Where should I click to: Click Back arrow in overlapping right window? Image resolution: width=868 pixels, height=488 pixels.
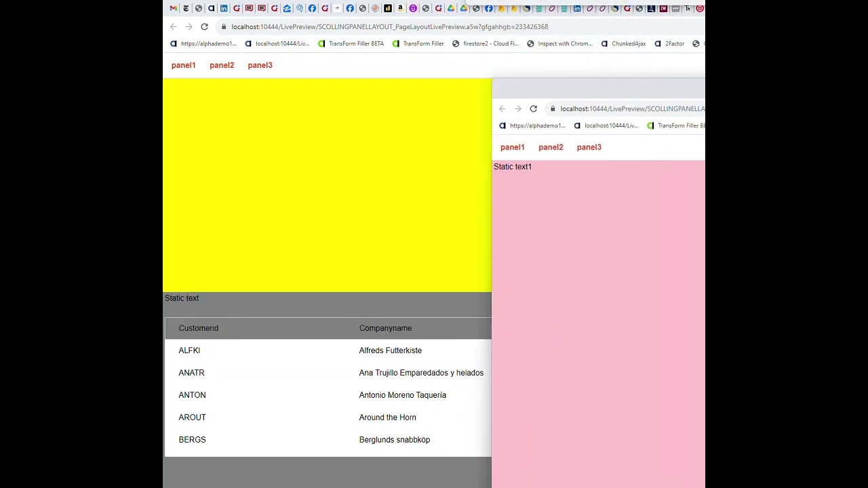point(502,108)
